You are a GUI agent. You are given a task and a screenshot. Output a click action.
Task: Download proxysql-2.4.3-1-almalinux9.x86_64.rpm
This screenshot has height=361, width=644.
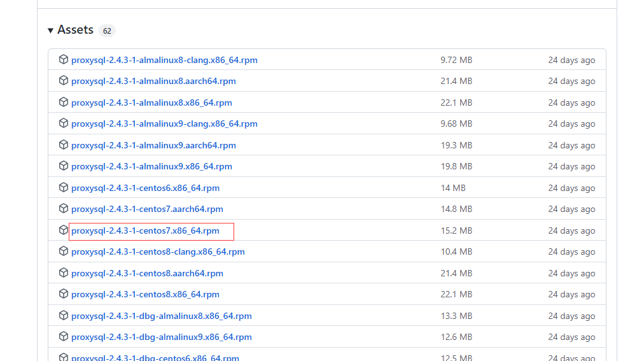tap(151, 166)
